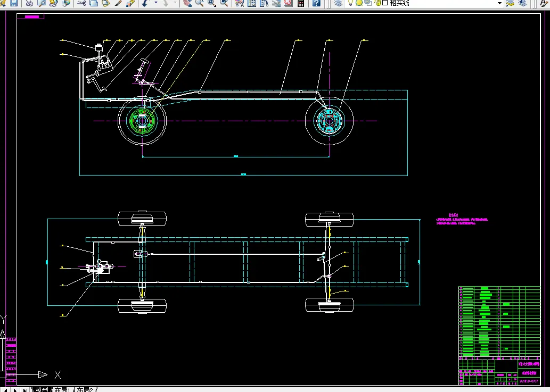Click the front wheel in side view
The width and height of the screenshot is (550, 392).
point(142,121)
